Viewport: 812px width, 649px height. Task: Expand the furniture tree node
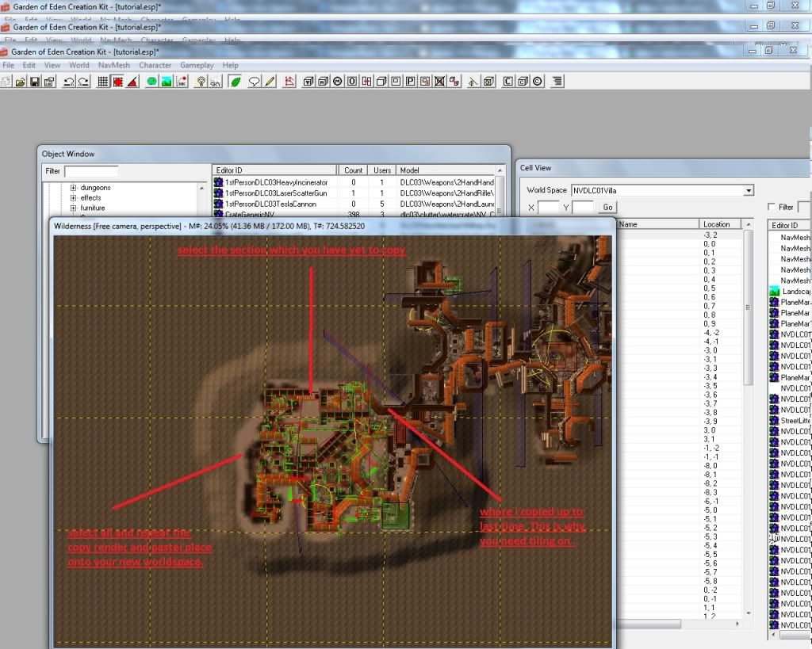(x=73, y=208)
